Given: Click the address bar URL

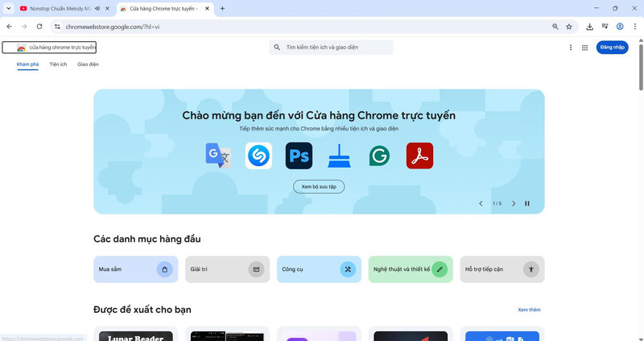Looking at the screenshot, I should pyautogui.click(x=113, y=27).
